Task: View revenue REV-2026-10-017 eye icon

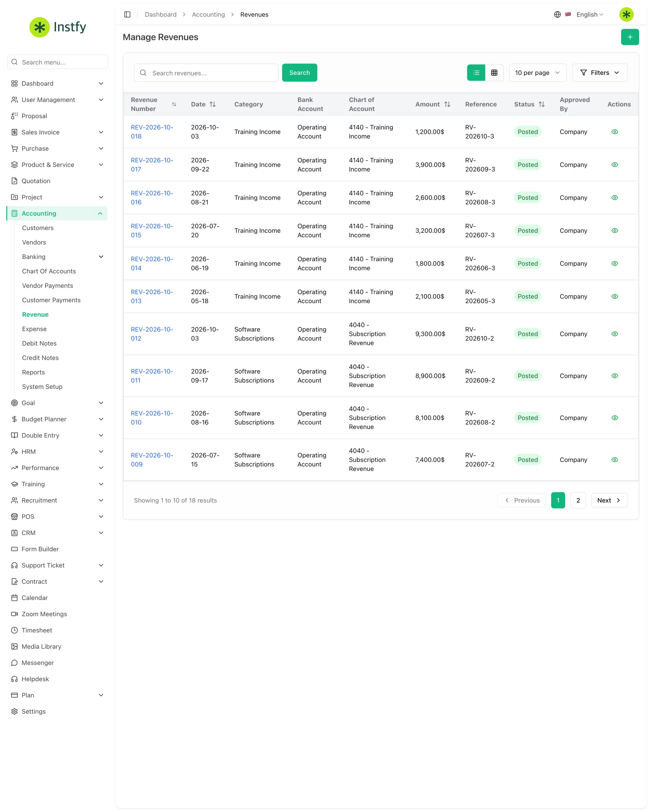Action: tap(614, 165)
